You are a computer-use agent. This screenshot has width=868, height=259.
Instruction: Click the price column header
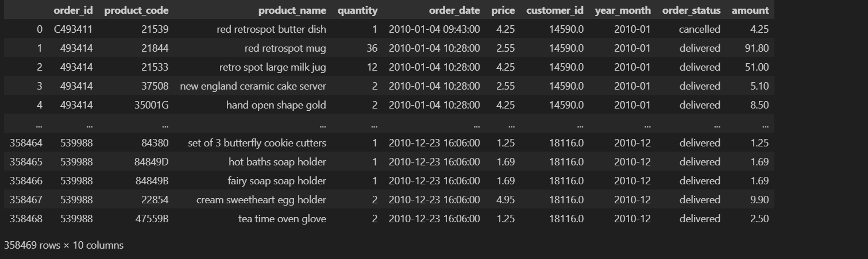click(503, 10)
